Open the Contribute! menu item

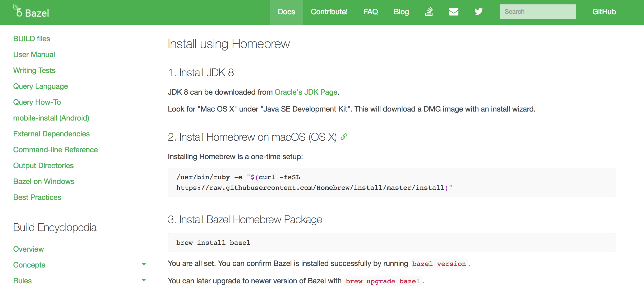329,12
